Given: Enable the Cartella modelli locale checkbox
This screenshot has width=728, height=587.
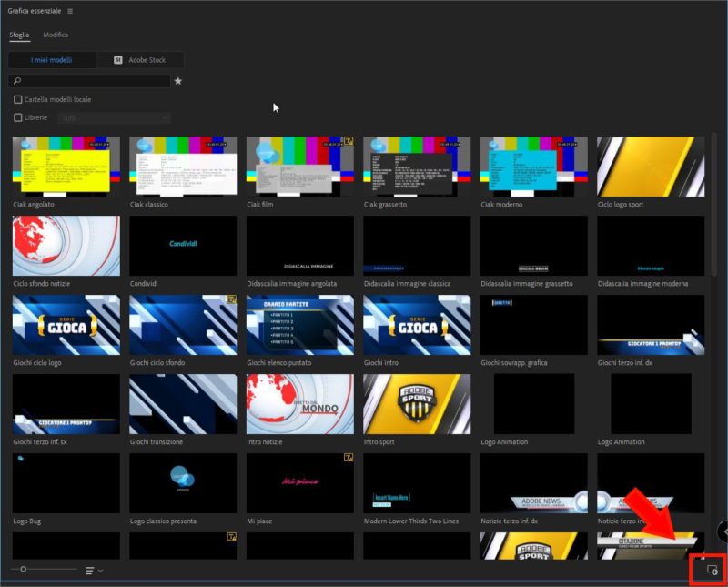Looking at the screenshot, I should click(x=16, y=99).
